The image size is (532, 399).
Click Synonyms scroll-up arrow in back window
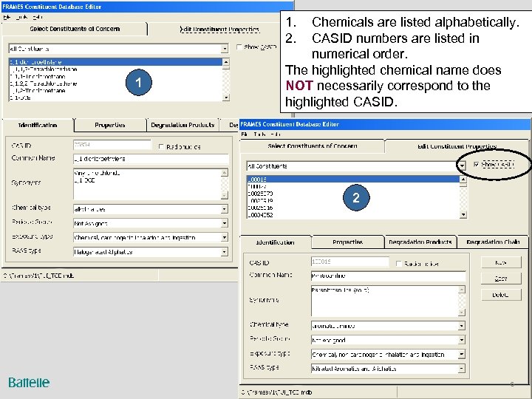coord(225,173)
